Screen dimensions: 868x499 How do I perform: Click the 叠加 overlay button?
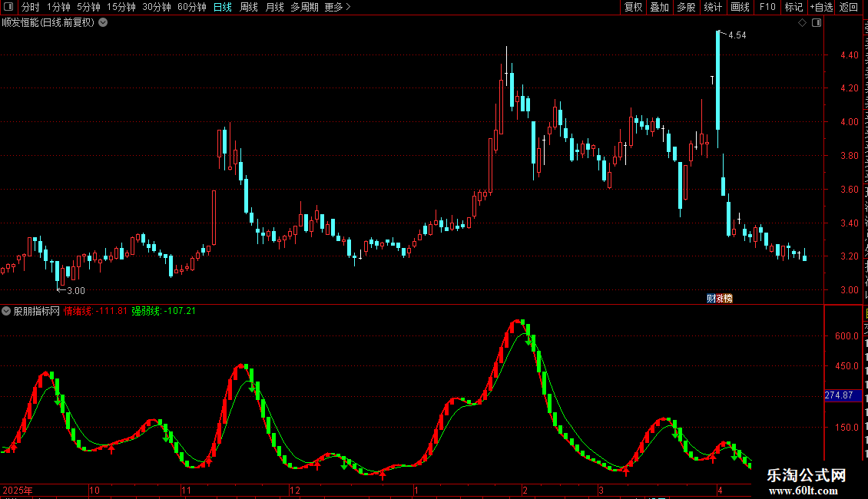tap(660, 7)
